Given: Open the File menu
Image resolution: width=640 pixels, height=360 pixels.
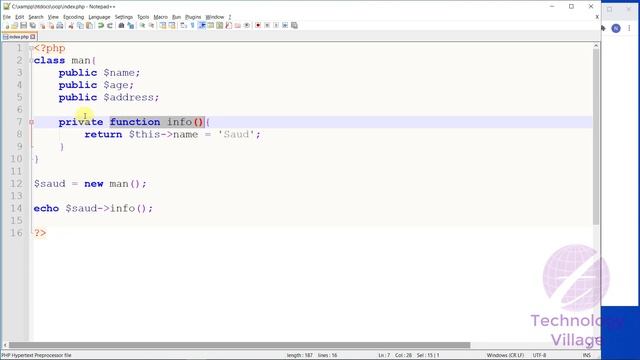Looking at the screenshot, I should 7,17.
